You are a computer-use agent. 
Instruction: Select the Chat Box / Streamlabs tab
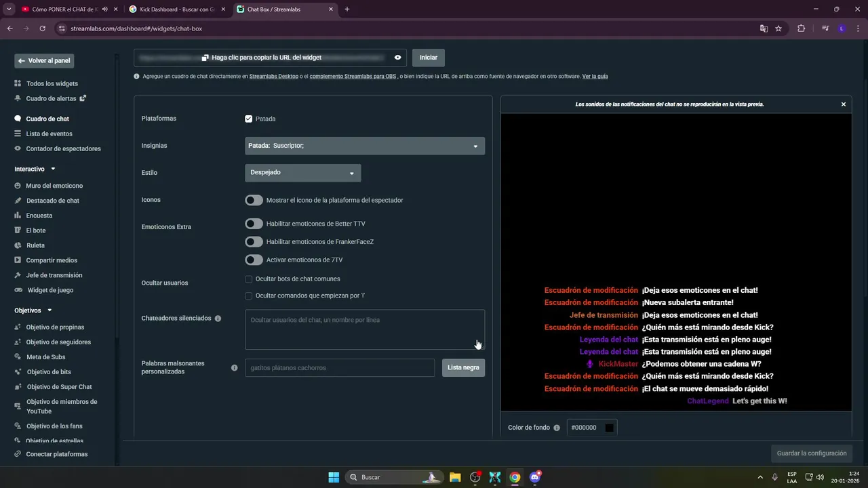pyautogui.click(x=285, y=9)
